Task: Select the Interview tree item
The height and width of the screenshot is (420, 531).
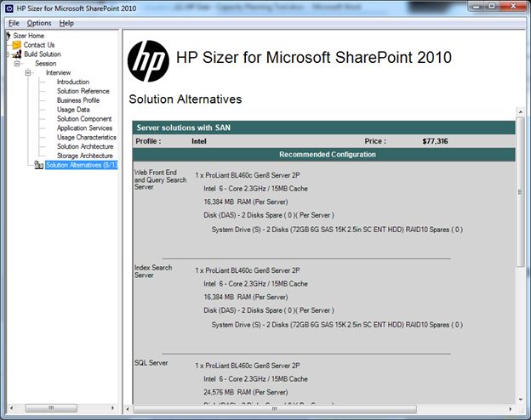Action: pyautogui.click(x=58, y=73)
